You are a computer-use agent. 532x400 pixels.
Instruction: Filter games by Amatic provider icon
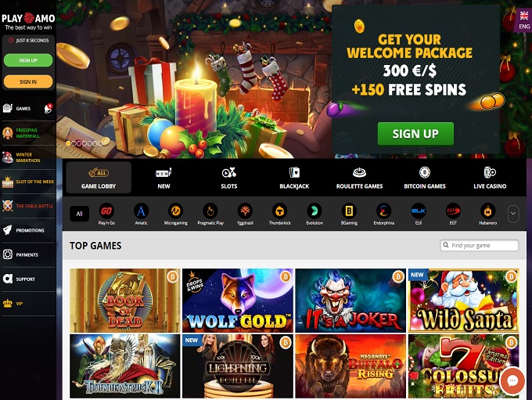[141, 211]
